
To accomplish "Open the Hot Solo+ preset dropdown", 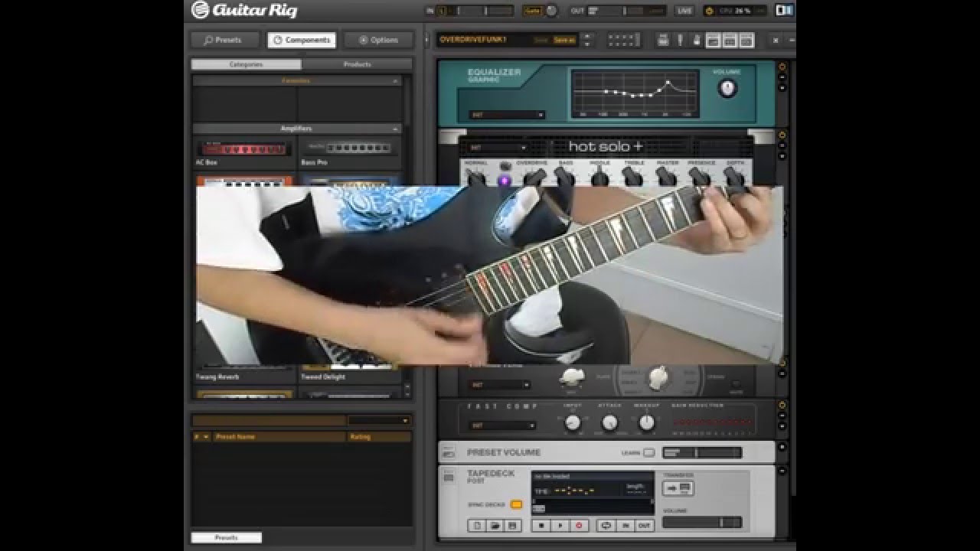I will click(x=498, y=148).
